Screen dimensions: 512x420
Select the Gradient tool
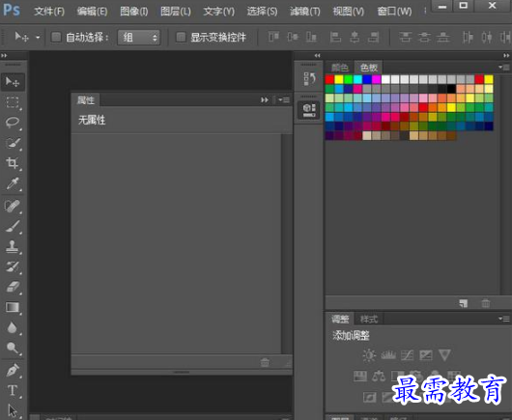point(13,307)
